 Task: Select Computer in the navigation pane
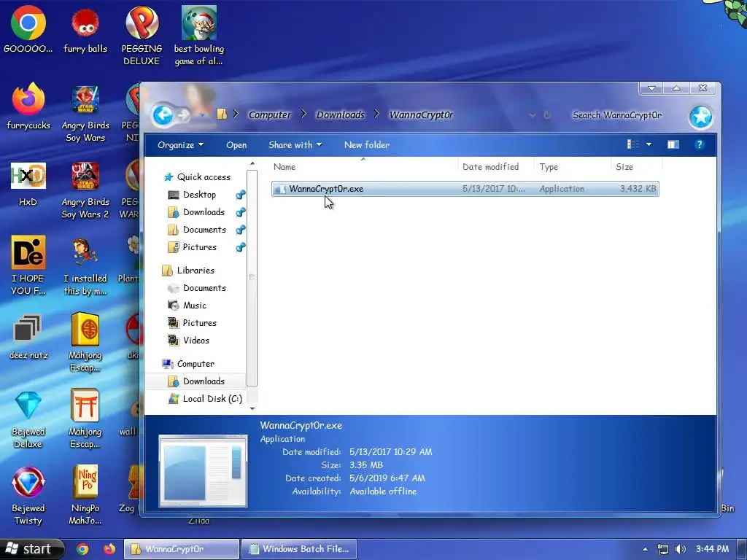point(188,364)
